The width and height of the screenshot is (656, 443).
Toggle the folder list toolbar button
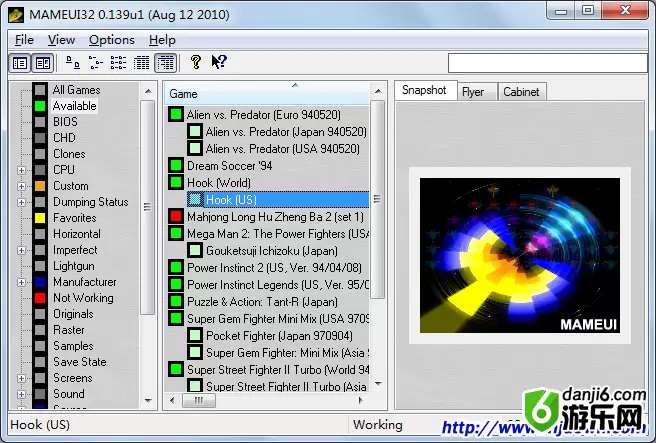click(x=20, y=63)
